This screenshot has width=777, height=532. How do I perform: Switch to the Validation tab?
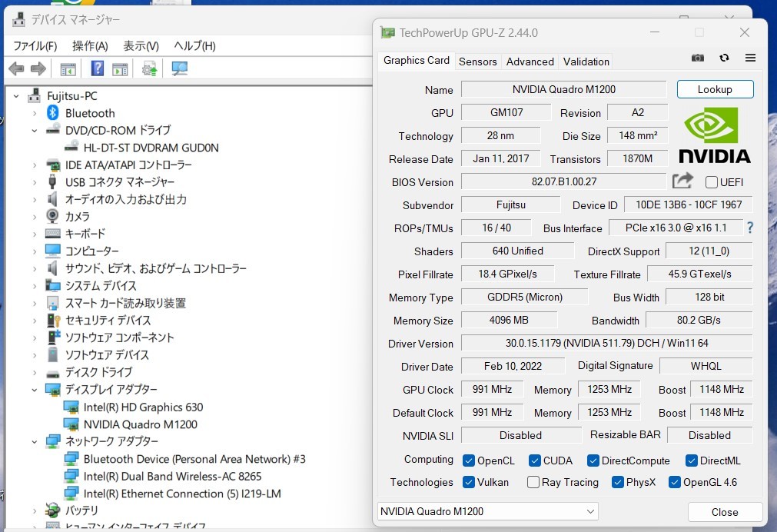click(586, 62)
